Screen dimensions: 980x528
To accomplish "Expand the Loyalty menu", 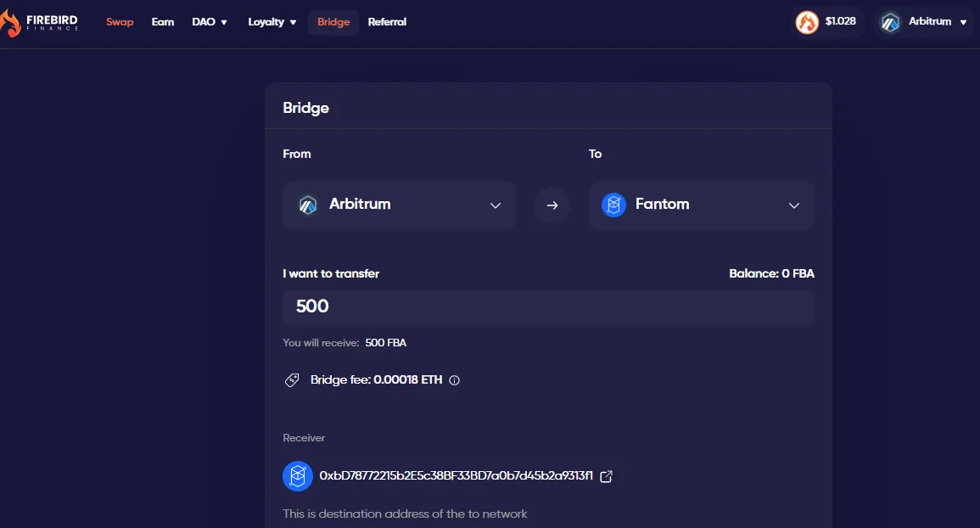I will [x=272, y=22].
